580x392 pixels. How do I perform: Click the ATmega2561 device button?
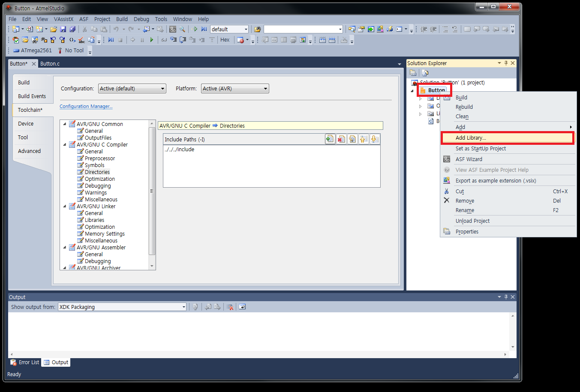coord(33,51)
